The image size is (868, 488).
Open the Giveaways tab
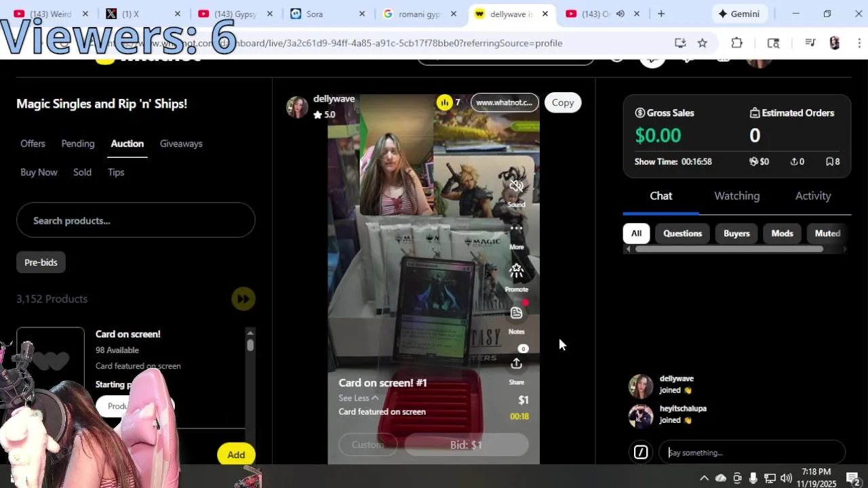click(x=181, y=144)
